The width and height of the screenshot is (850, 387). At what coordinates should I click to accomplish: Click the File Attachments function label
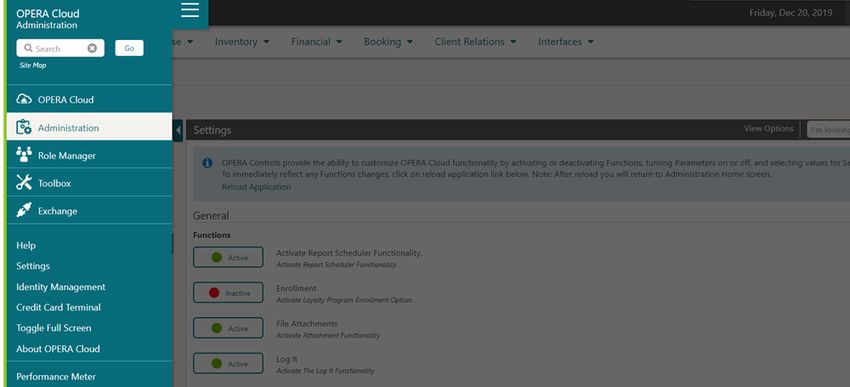(307, 323)
